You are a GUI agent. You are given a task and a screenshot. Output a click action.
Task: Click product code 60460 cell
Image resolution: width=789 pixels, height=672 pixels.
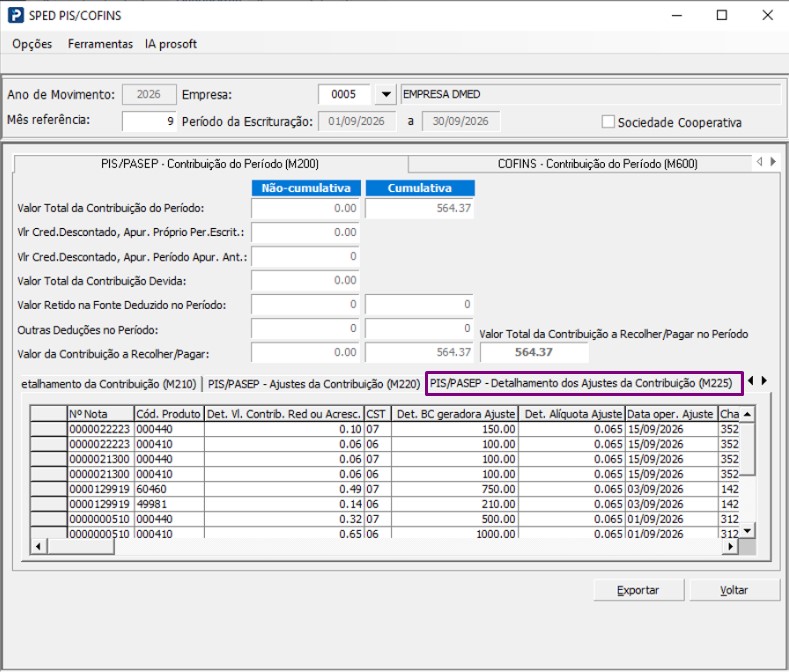(x=169, y=489)
